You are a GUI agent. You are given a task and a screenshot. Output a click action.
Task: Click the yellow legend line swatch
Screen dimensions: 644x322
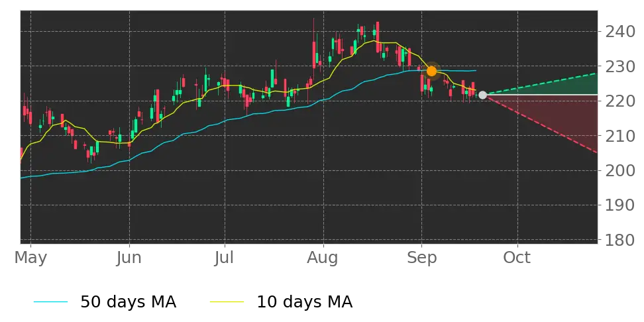[227, 302]
